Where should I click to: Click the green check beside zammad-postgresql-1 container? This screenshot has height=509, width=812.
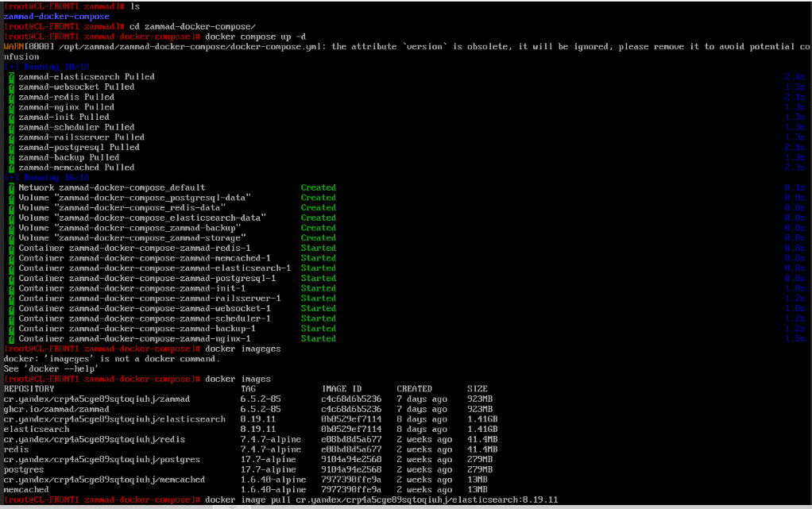point(11,279)
